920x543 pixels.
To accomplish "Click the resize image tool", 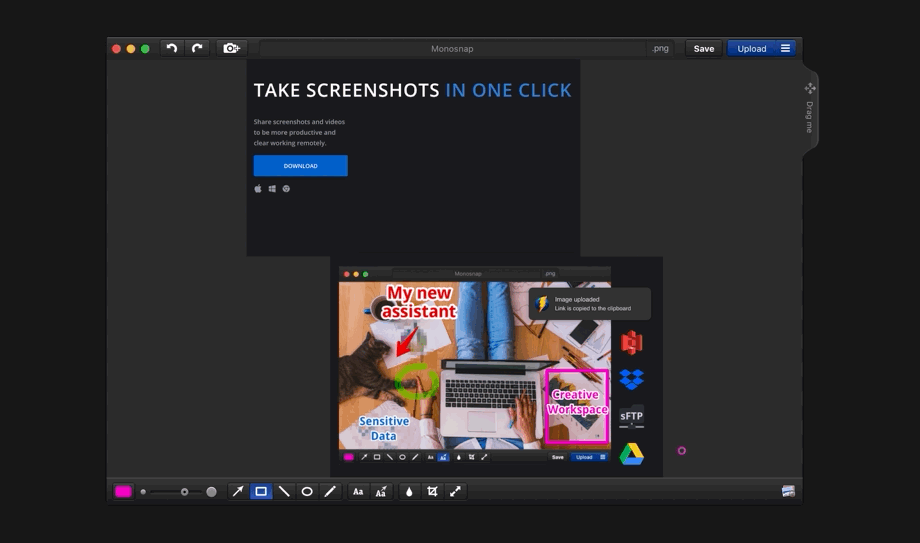I will (455, 491).
